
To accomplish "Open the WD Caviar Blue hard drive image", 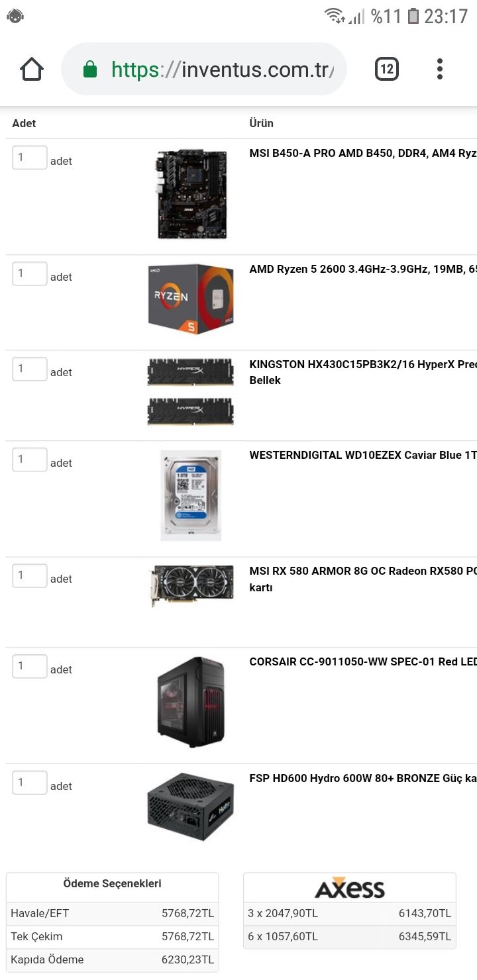I will click(x=191, y=495).
